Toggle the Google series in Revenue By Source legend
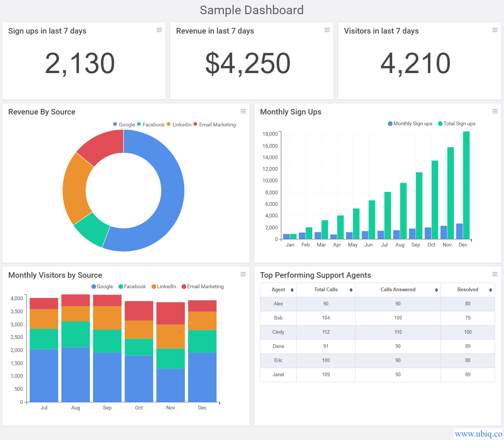The image size is (504, 440). click(123, 124)
